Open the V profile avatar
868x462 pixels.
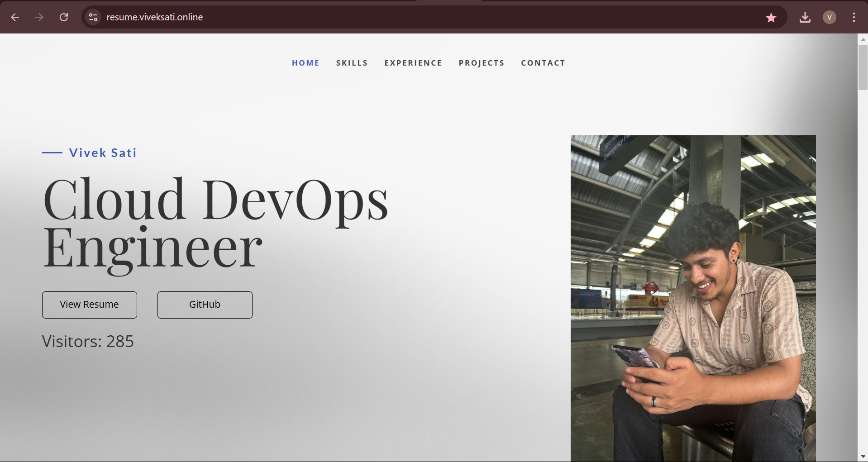point(829,17)
